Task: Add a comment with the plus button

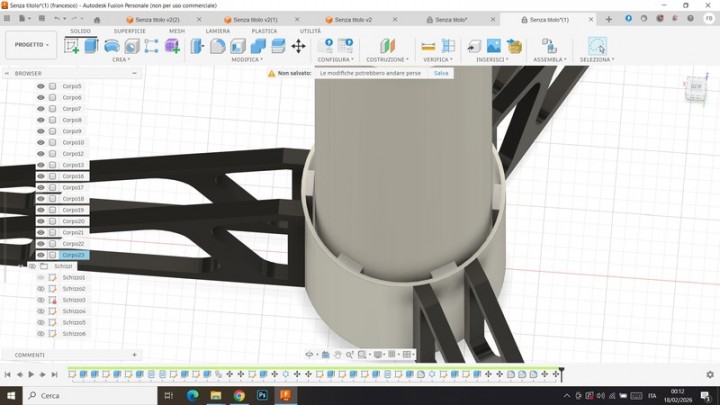Action: (x=134, y=355)
